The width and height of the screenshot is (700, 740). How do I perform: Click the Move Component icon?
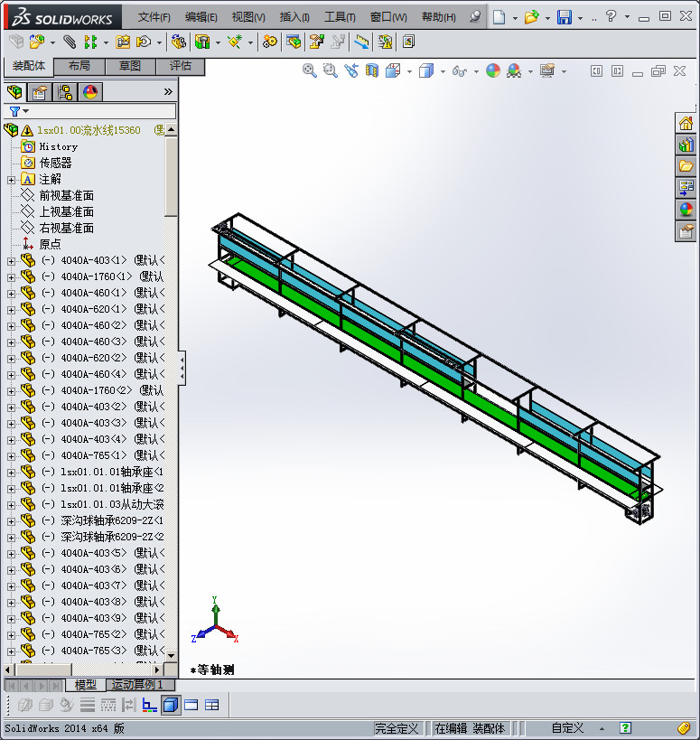coord(144,42)
